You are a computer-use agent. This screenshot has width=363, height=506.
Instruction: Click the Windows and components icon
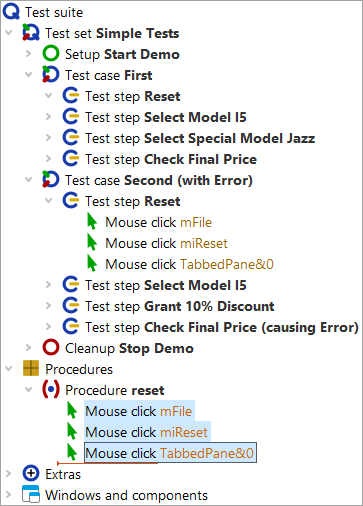(x=31, y=494)
